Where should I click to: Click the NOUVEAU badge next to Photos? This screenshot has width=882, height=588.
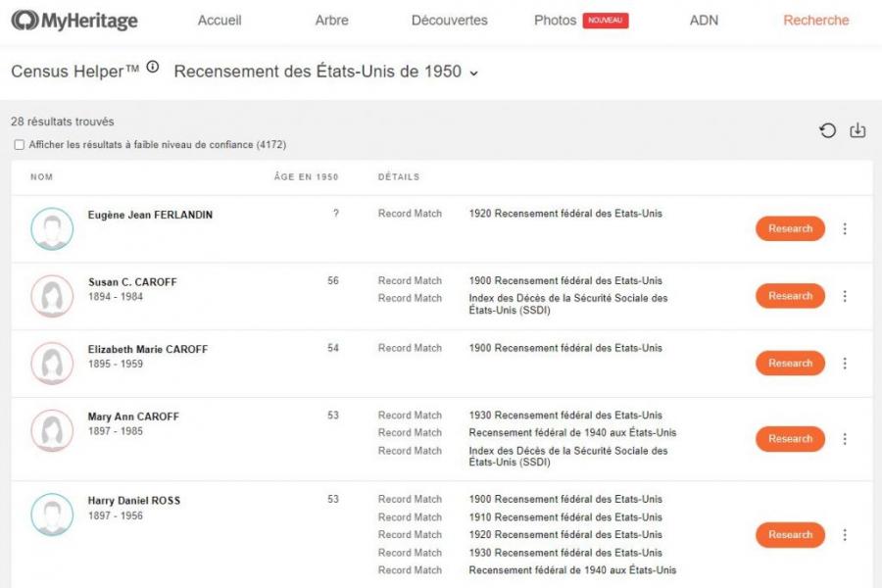pos(606,21)
